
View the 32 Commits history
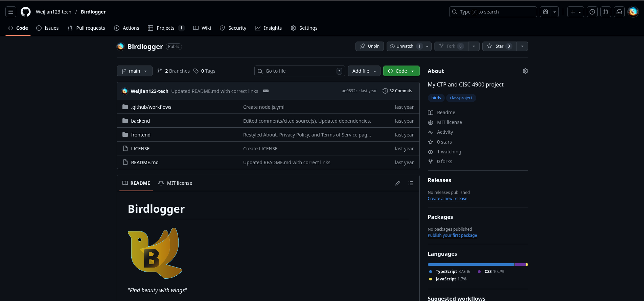click(x=397, y=91)
